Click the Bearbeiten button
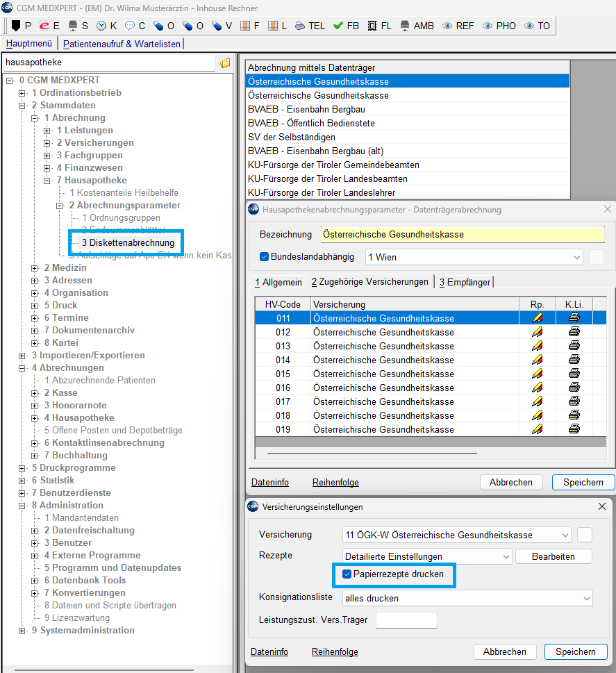The height and width of the screenshot is (673, 616). click(x=553, y=556)
